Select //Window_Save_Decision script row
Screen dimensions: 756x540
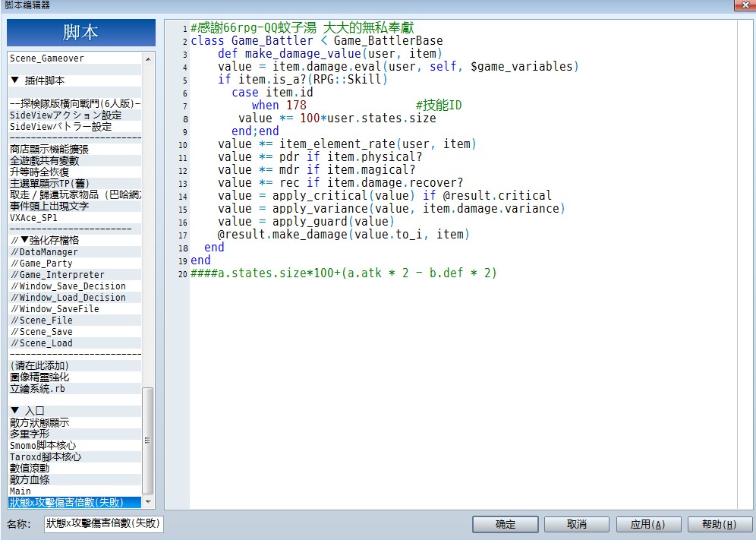click(74, 286)
